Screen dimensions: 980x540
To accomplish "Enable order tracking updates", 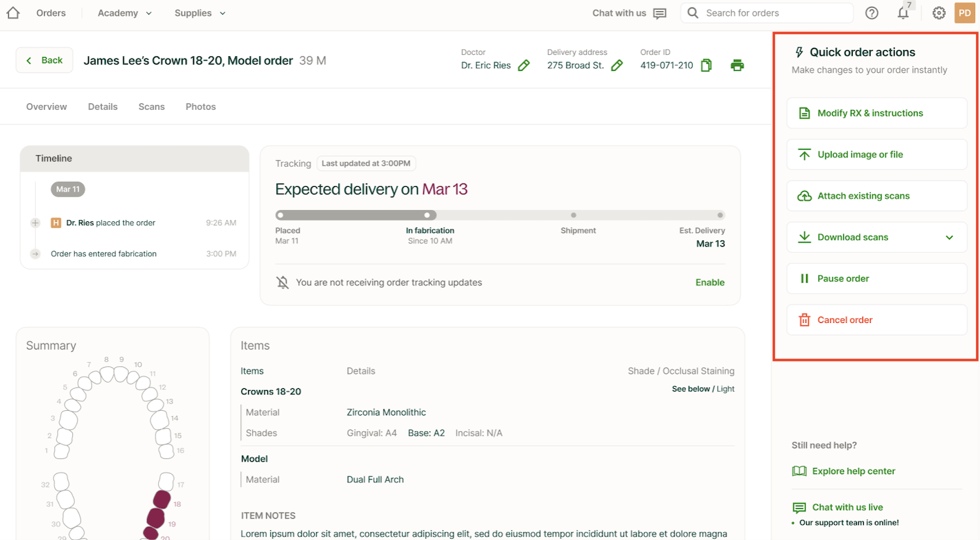I will click(709, 282).
